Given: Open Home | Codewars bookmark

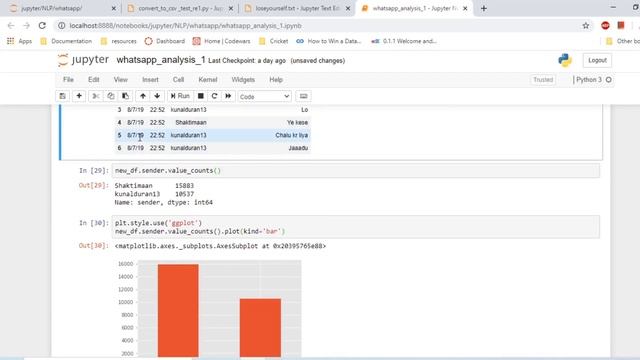Looking at the screenshot, I should coord(222,41).
